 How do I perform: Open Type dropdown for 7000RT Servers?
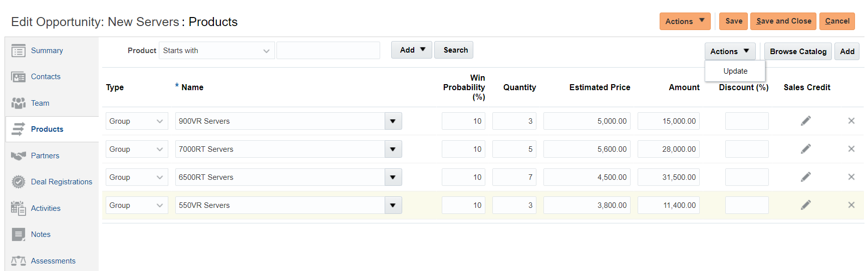pyautogui.click(x=136, y=149)
